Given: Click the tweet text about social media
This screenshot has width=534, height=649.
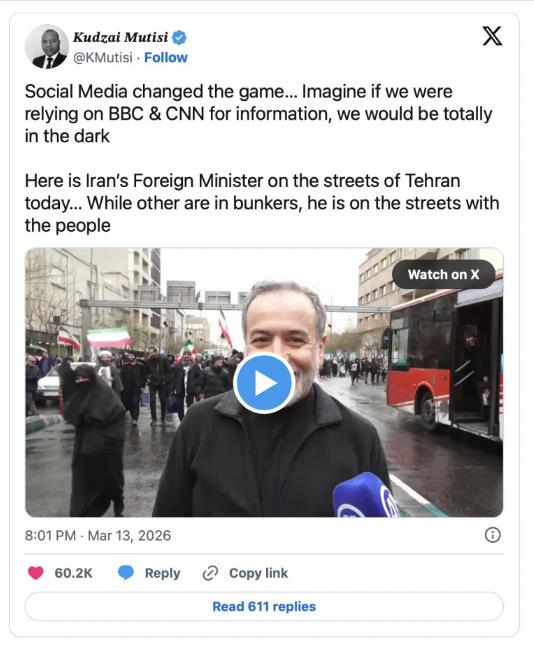Looking at the screenshot, I should tap(259, 114).
